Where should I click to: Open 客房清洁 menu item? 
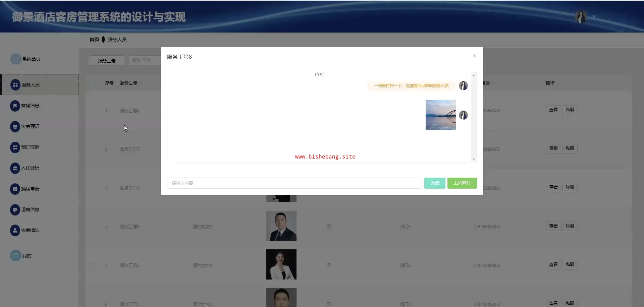[x=39, y=230]
